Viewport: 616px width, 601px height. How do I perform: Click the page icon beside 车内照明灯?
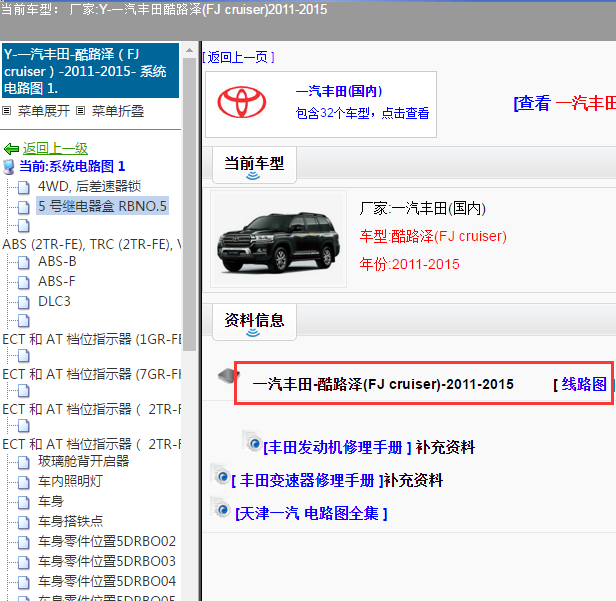24,482
